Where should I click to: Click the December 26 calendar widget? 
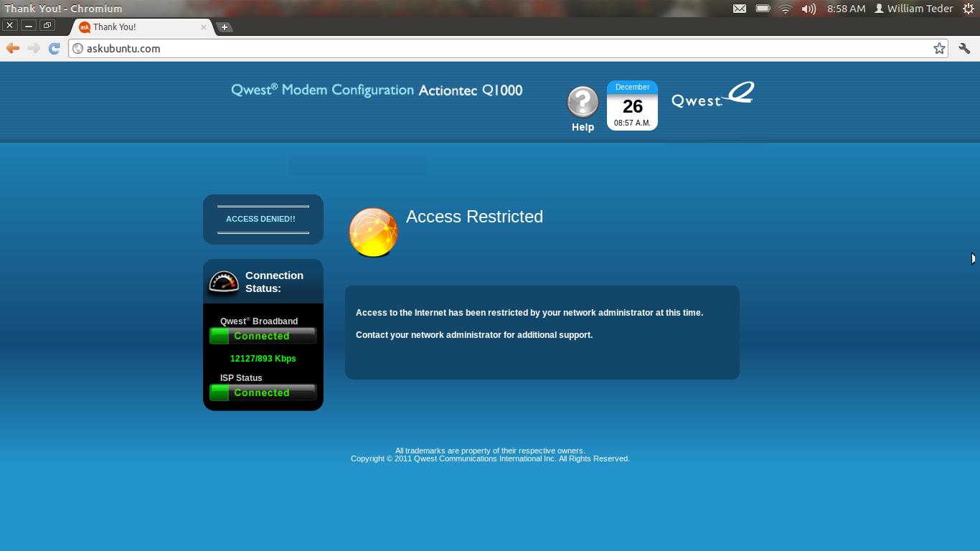(x=632, y=105)
